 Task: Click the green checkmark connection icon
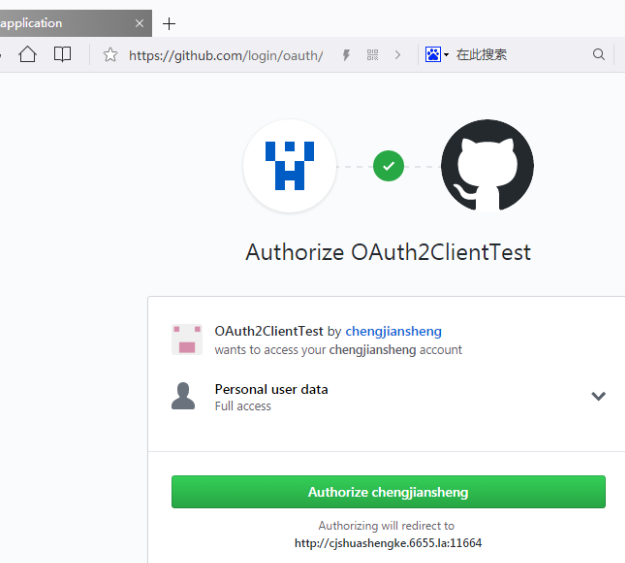(388, 166)
